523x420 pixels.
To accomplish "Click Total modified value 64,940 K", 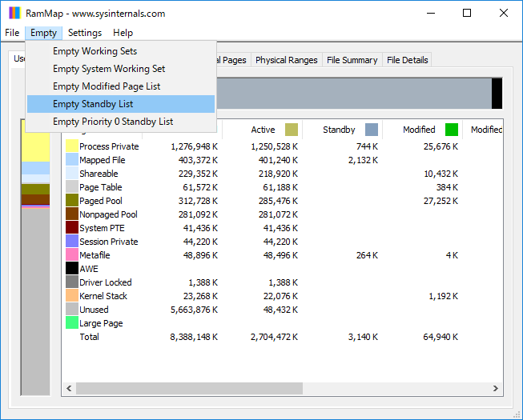I will click(x=441, y=337).
